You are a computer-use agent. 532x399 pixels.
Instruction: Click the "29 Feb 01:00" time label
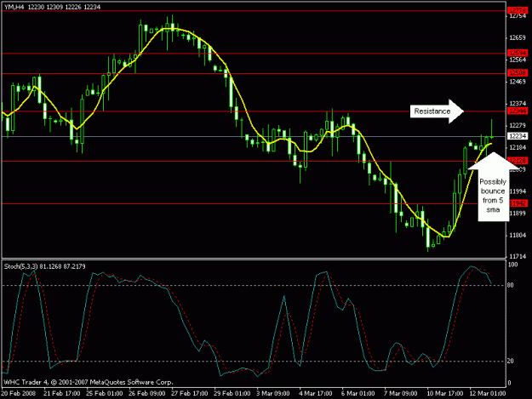click(x=232, y=394)
